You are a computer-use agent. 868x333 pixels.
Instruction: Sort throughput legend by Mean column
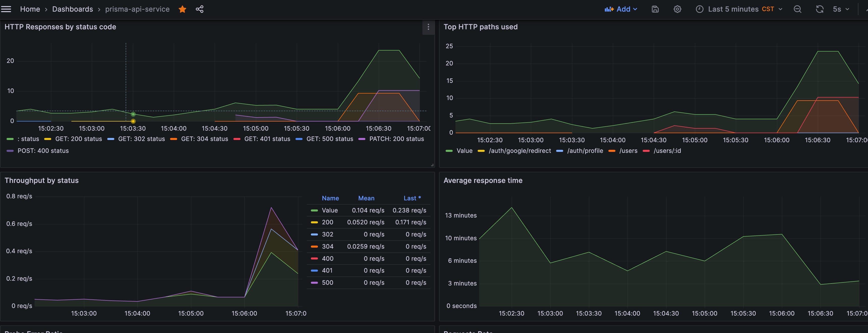(x=366, y=198)
